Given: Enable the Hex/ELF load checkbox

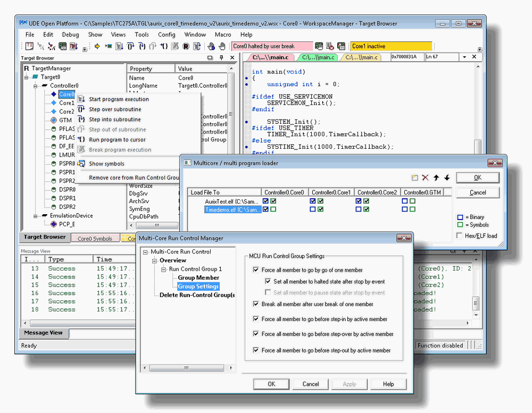Looking at the screenshot, I should click(x=460, y=235).
